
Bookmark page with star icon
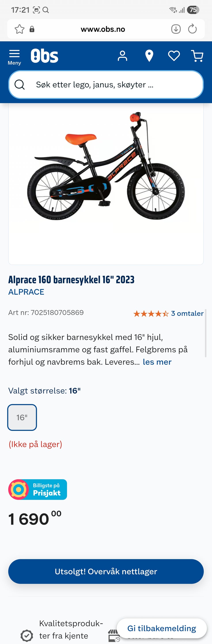click(19, 29)
